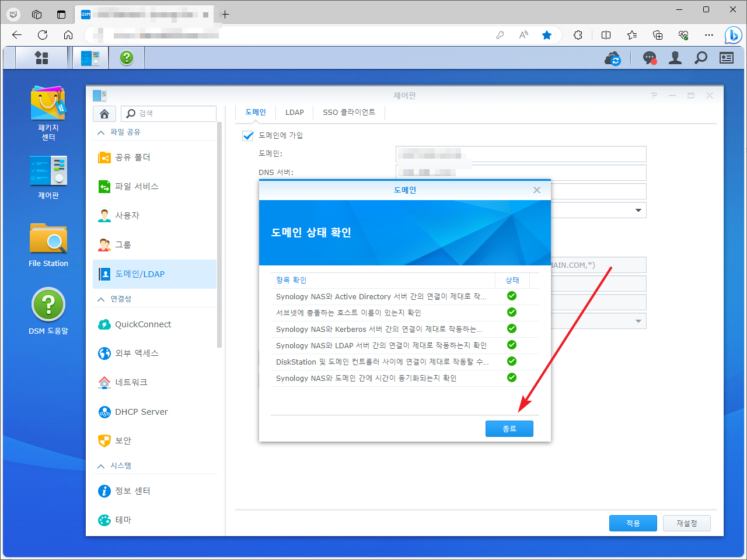Select the Control Panel taskbar icon

[90, 58]
